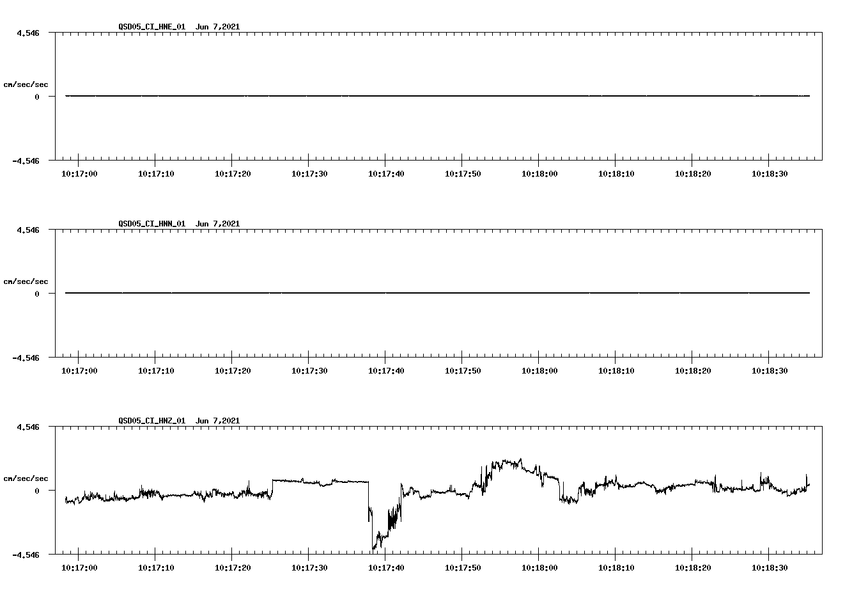
Task: Click the 10:17:20 time label under HNZ plot
Action: [233, 568]
